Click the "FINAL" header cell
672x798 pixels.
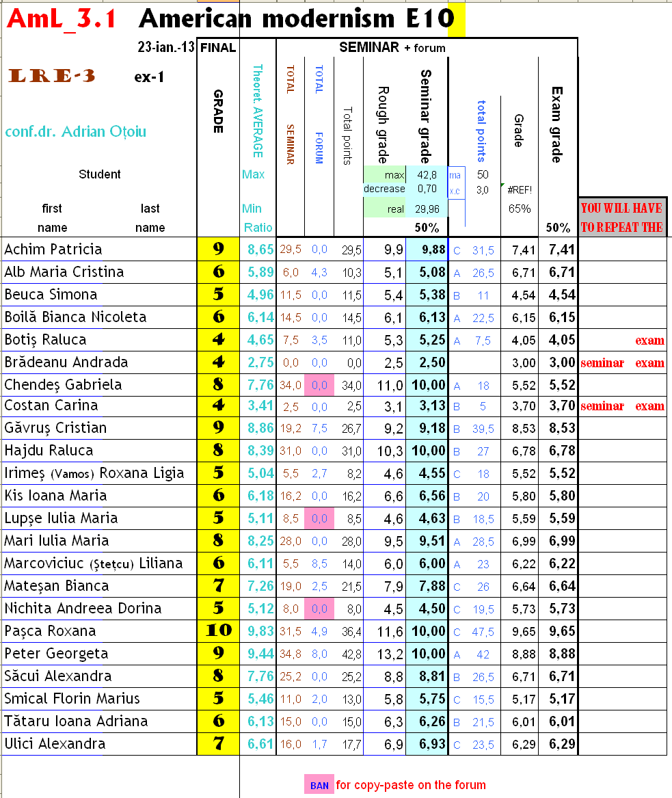point(218,48)
